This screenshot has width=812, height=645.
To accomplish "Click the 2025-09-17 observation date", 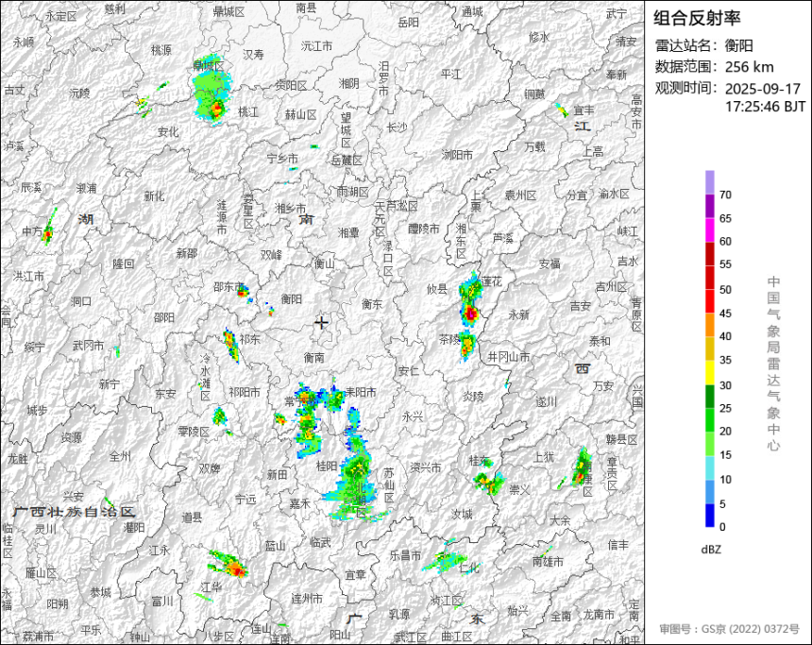I will tap(762, 89).
